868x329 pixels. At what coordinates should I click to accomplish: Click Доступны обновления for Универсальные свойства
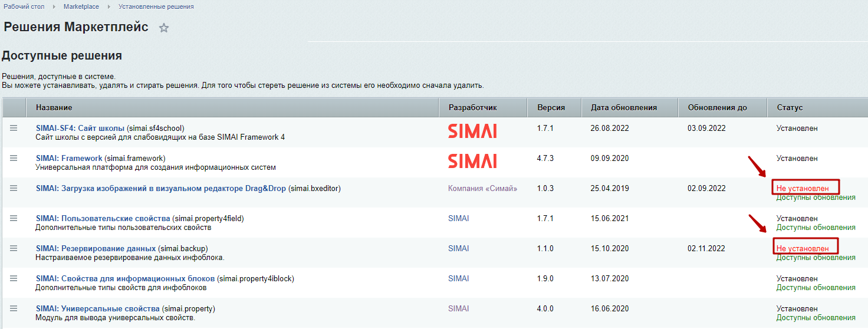(816, 317)
